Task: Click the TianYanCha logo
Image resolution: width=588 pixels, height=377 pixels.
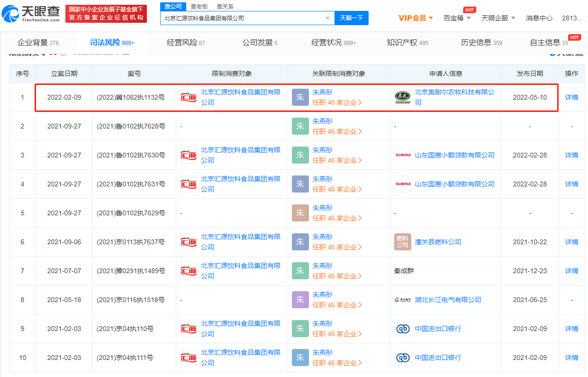Action: (31, 14)
